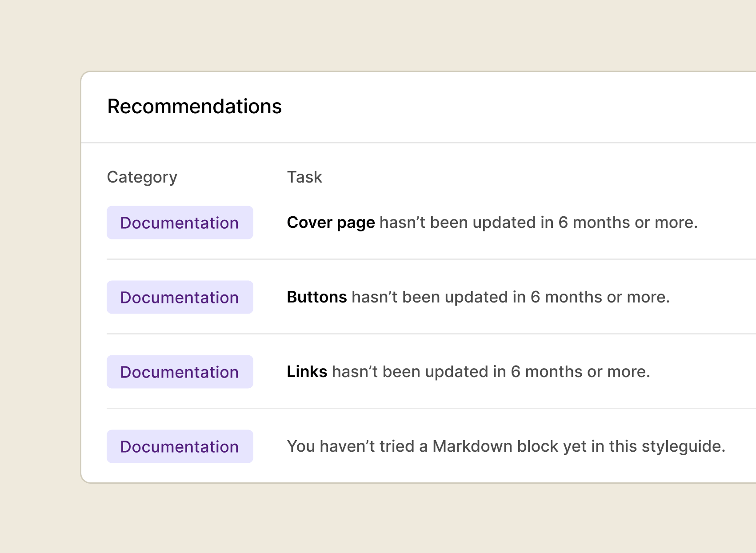Open the bold Cover page link

tap(331, 223)
